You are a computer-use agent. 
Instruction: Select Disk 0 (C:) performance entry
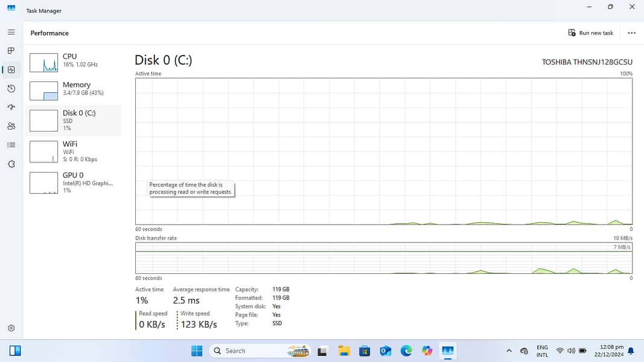pyautogui.click(x=73, y=120)
